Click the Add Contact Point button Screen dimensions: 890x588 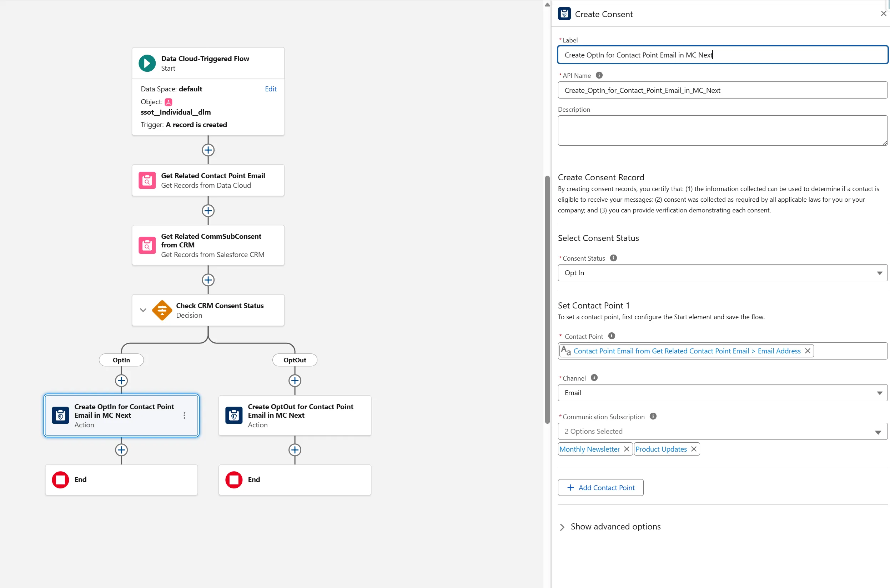tap(600, 488)
